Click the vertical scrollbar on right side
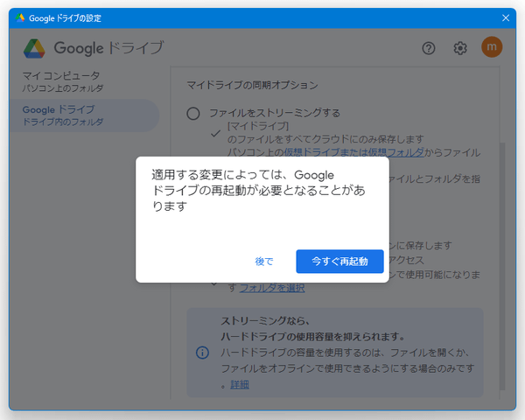The image size is (525, 420). [x=501, y=262]
